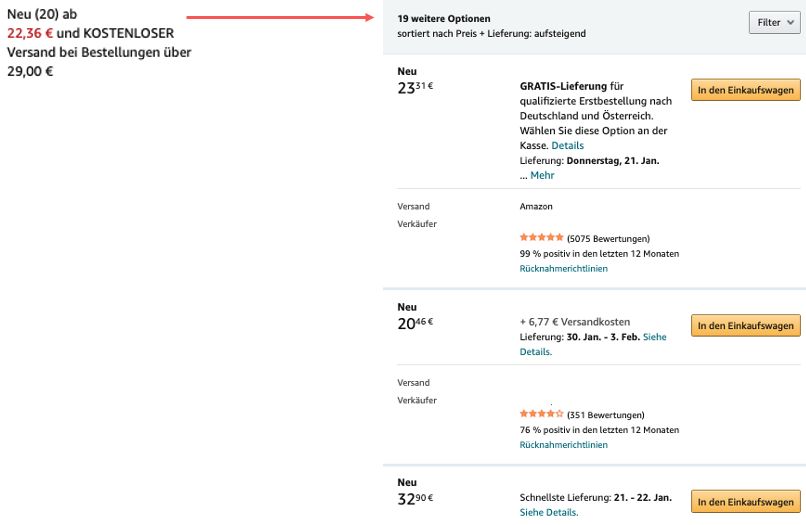Viewport: 806px width, 525px height.
Task: Open Siehe Details for Schnellste Lieferung offer
Action: click(548, 512)
